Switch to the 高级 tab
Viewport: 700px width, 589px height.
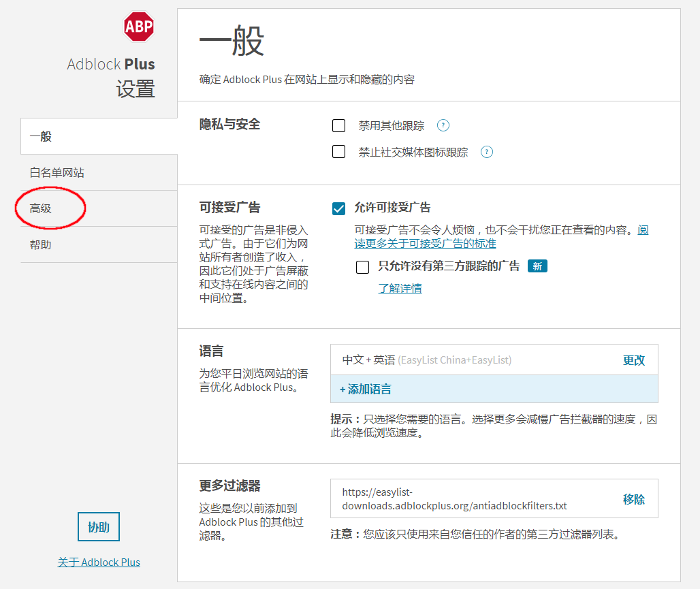[x=99, y=208]
